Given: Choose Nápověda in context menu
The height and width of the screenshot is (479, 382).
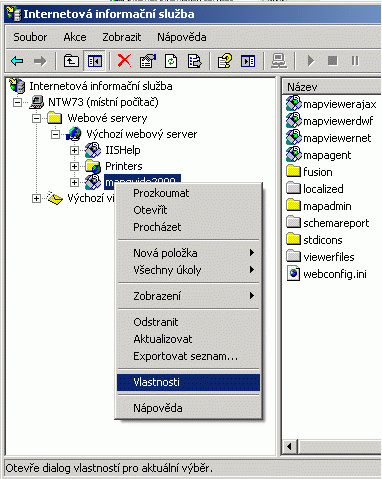Looking at the screenshot, I should pos(188,408).
